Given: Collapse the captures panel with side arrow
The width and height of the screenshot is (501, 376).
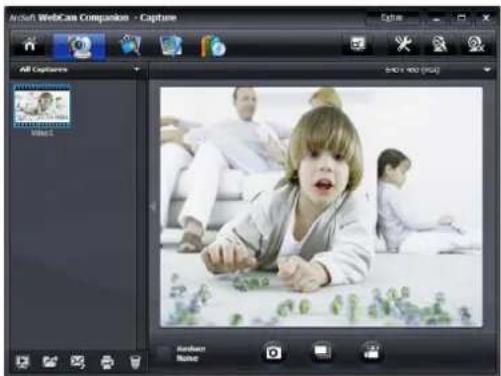Looking at the screenshot, I should click(x=153, y=207).
